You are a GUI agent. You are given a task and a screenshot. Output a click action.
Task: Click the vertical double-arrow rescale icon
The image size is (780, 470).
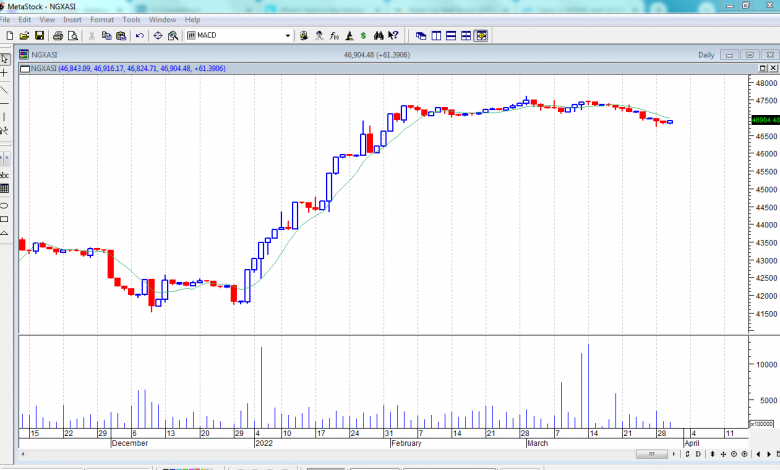pyautogui.click(x=712, y=454)
